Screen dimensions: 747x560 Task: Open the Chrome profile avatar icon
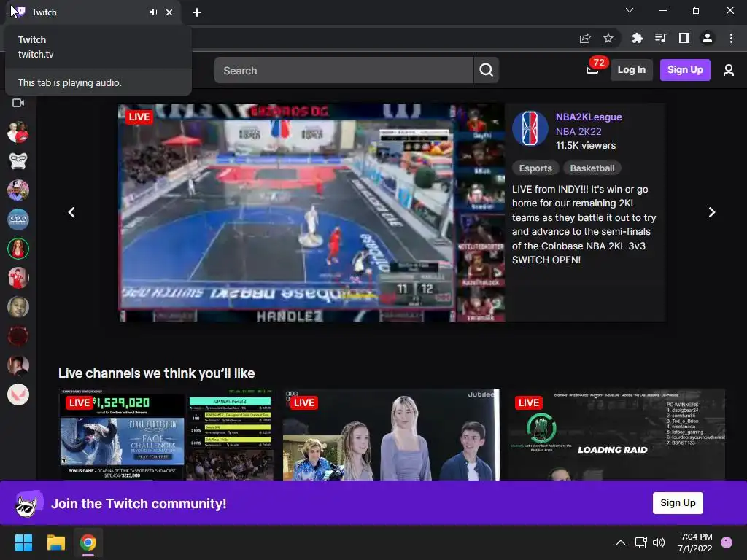tap(708, 38)
